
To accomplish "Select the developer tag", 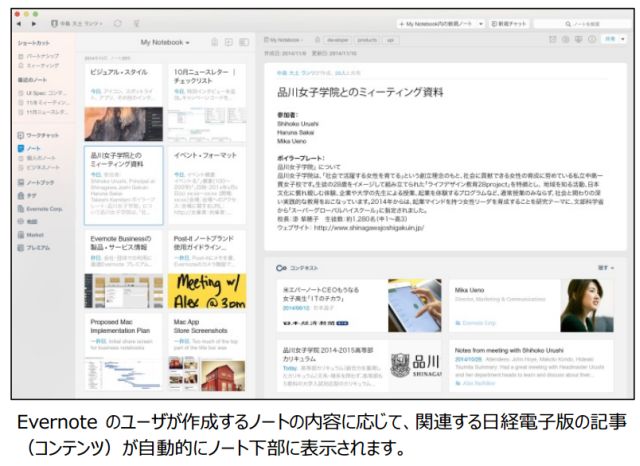I will 338,40.
